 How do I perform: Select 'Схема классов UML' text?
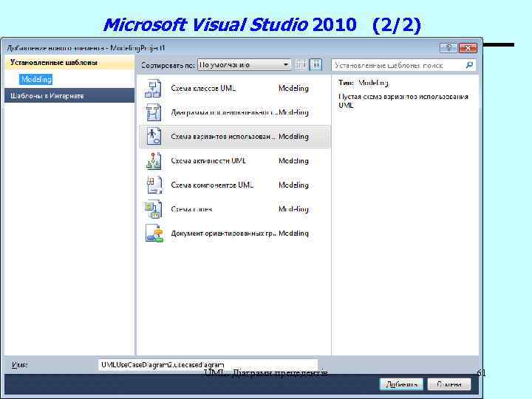click(x=203, y=88)
